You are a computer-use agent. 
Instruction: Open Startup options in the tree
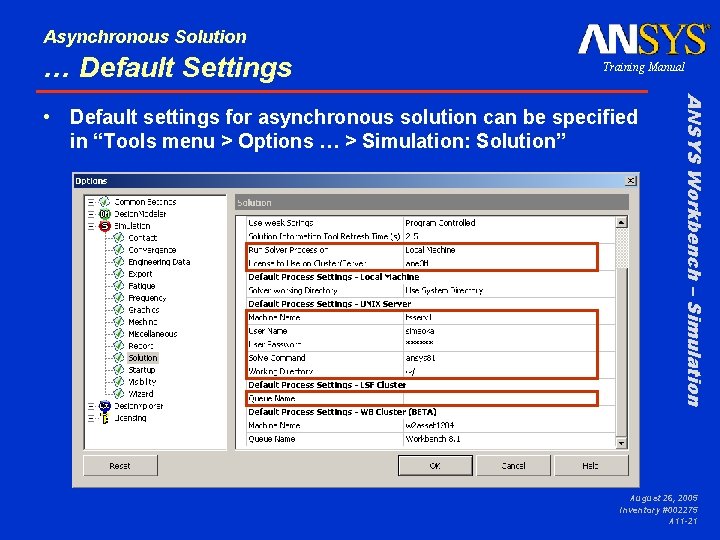pos(141,369)
